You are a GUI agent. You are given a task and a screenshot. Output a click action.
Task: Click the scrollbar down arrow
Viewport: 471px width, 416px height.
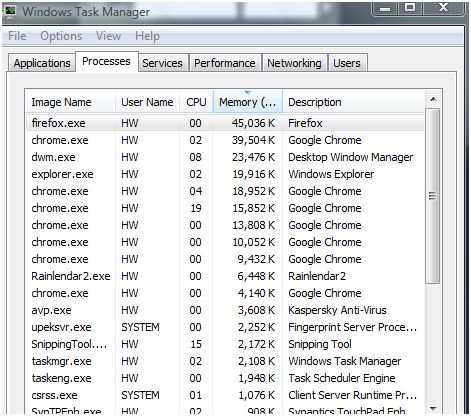click(x=433, y=408)
